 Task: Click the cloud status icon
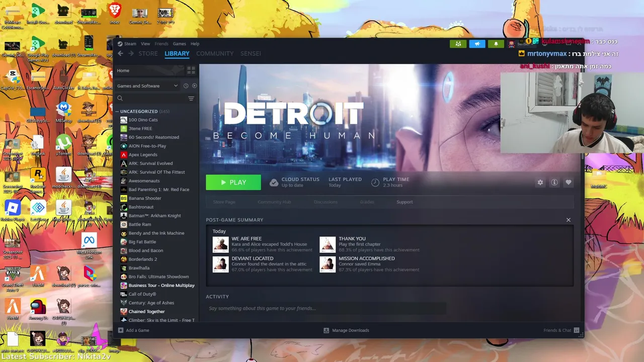tap(274, 183)
